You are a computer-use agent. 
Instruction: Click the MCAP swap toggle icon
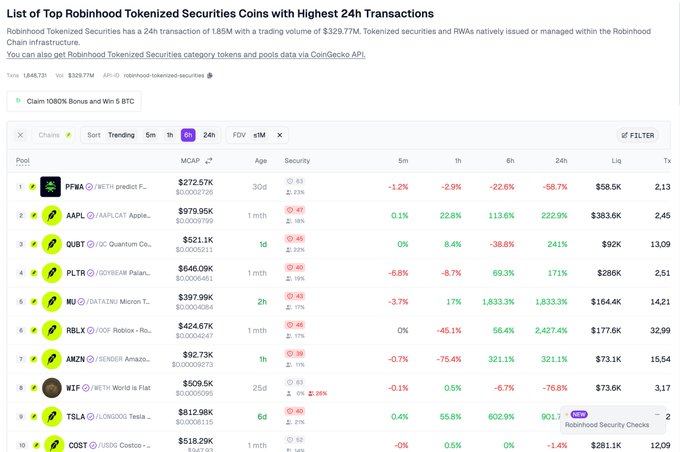click(209, 160)
